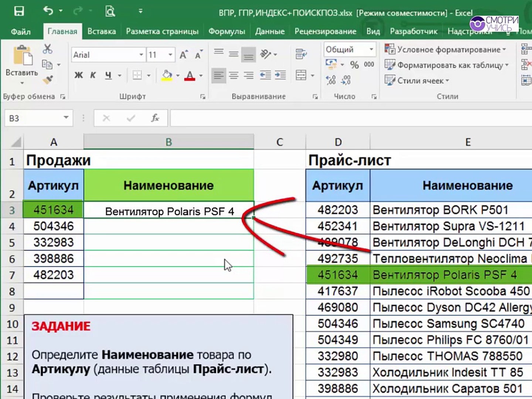
Task: Toggle underline Ч formatting
Action: coord(108,75)
